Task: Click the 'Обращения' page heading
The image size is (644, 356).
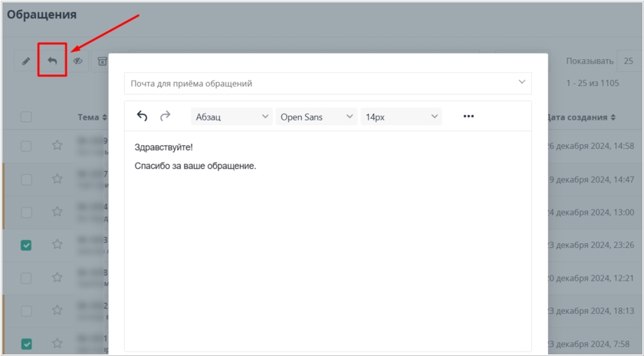Action: [41, 15]
